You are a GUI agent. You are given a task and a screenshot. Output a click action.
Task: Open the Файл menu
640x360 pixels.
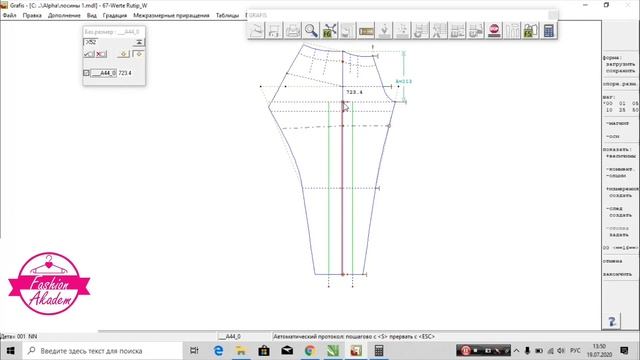pyautogui.click(x=9, y=16)
